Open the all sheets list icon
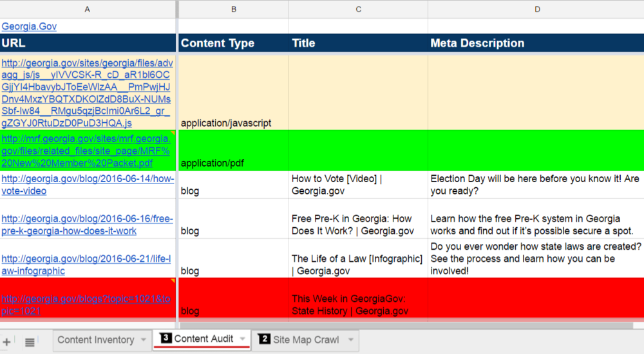The image size is (644, 354). point(30,342)
